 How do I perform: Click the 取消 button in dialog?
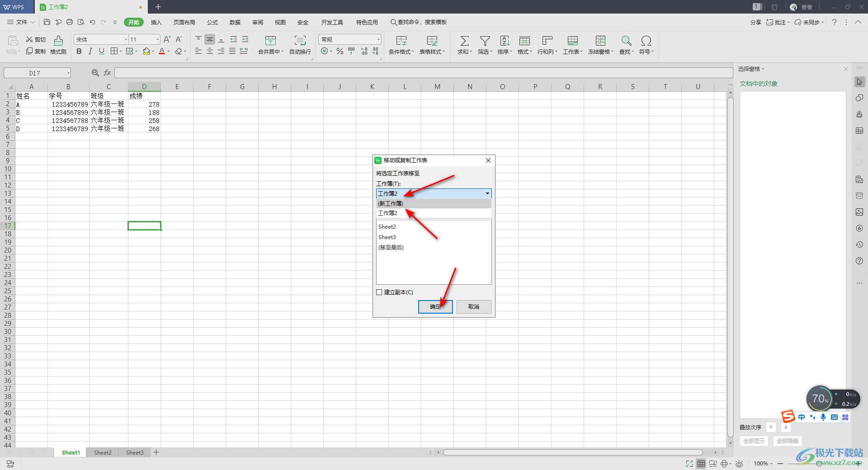474,306
